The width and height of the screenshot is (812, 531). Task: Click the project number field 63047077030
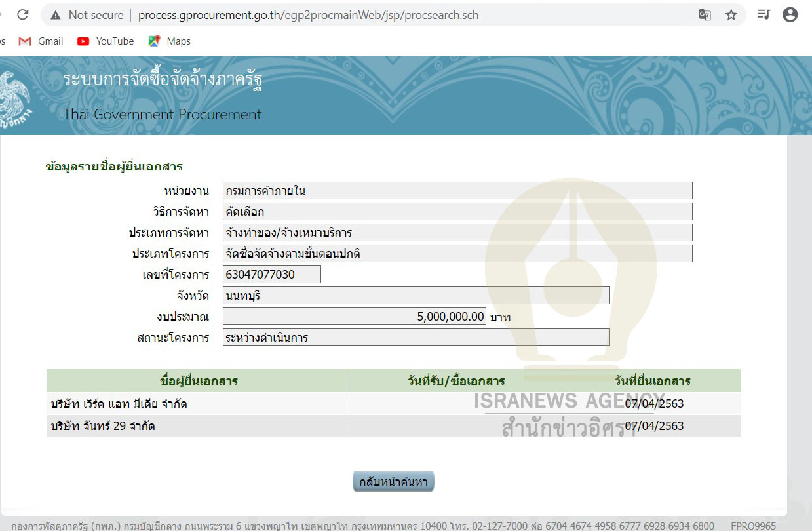tap(271, 275)
